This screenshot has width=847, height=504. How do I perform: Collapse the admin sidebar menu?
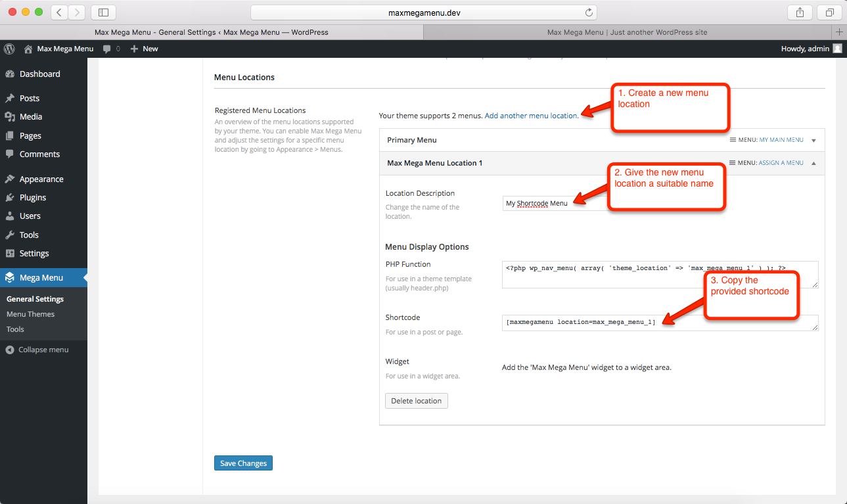(x=37, y=350)
